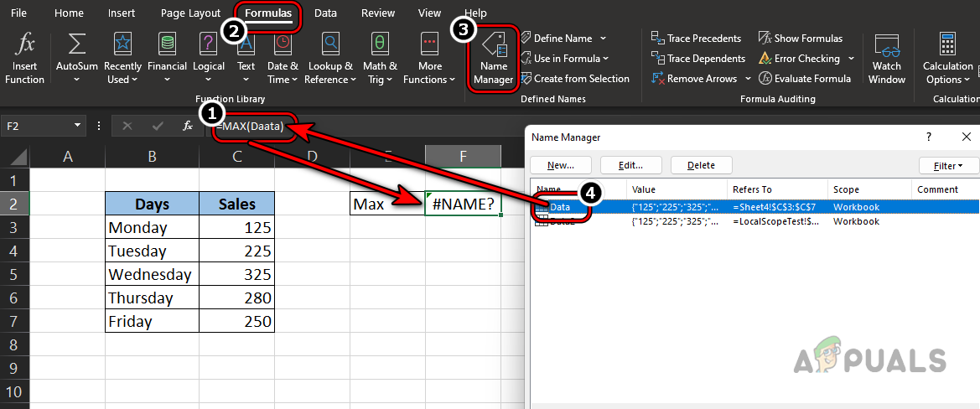The image size is (980, 409).
Task: Open the Logical functions library
Action: click(x=208, y=58)
